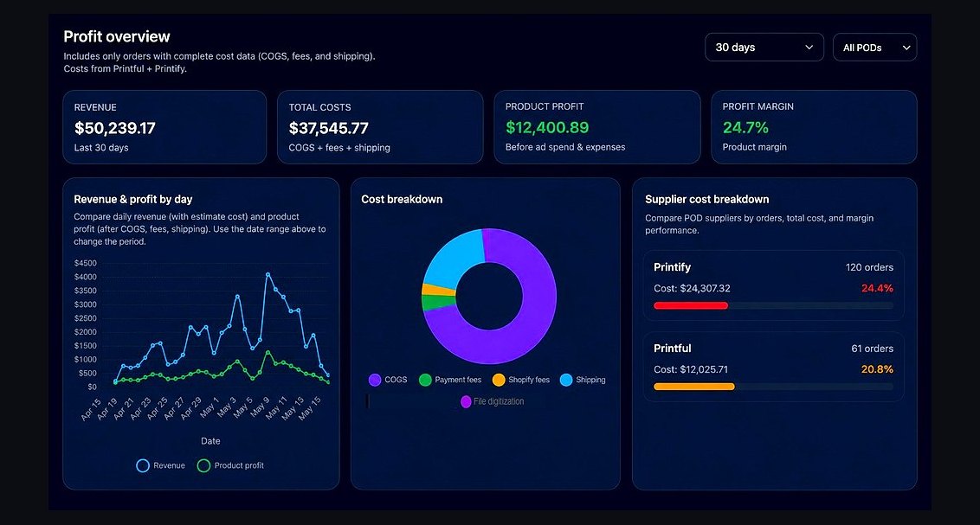The width and height of the screenshot is (980, 525).
Task: Click the Before ad spend & expenses caption
Action: (565, 147)
